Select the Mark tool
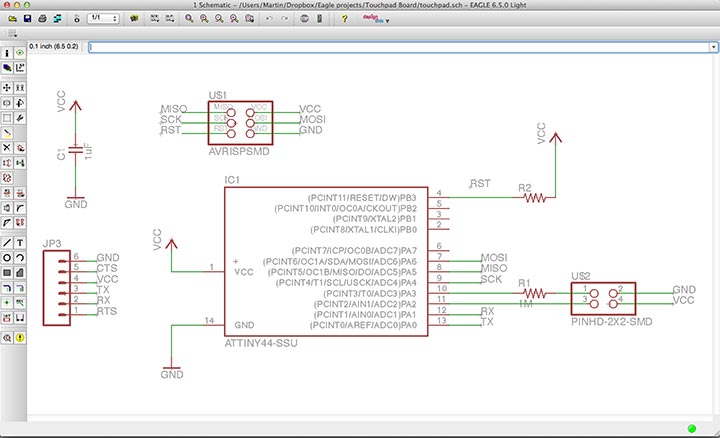 (x=20, y=68)
